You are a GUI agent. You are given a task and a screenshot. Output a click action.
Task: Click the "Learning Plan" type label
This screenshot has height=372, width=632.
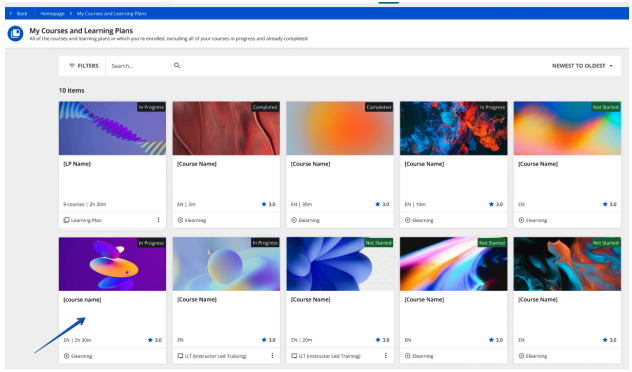[86, 220]
